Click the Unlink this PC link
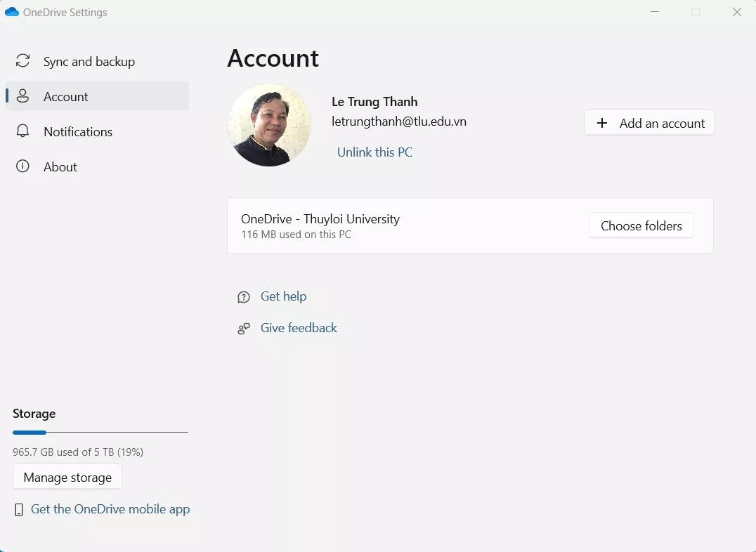 click(x=374, y=152)
